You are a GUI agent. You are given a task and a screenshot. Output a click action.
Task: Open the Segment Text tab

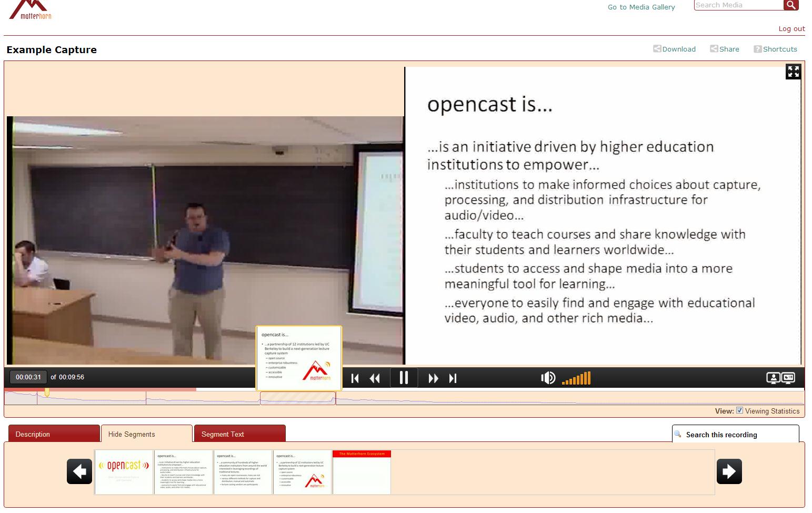pos(240,434)
